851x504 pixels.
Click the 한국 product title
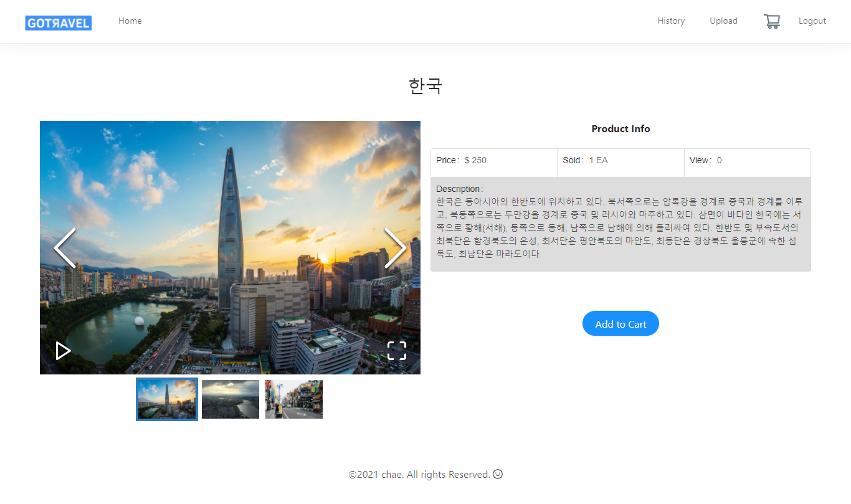[425, 86]
